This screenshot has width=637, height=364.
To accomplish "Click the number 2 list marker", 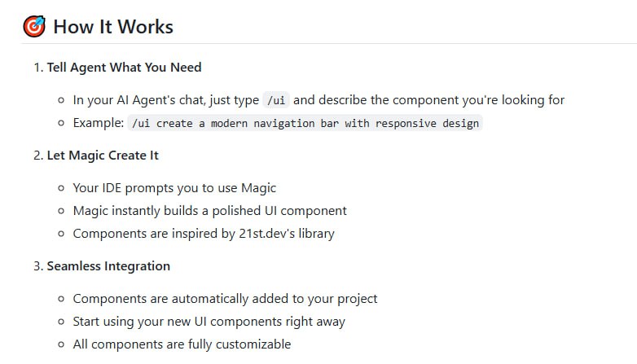I will (37, 155).
